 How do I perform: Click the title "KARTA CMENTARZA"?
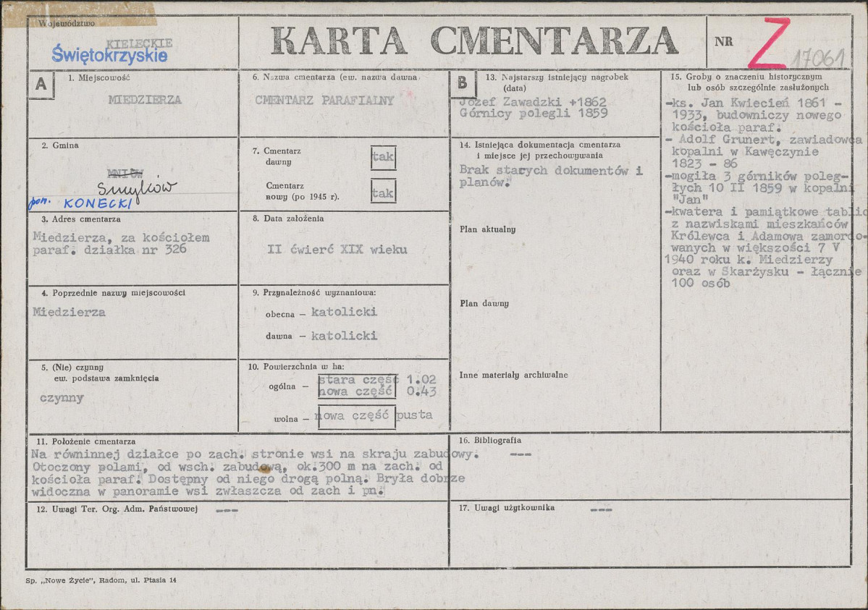474,41
